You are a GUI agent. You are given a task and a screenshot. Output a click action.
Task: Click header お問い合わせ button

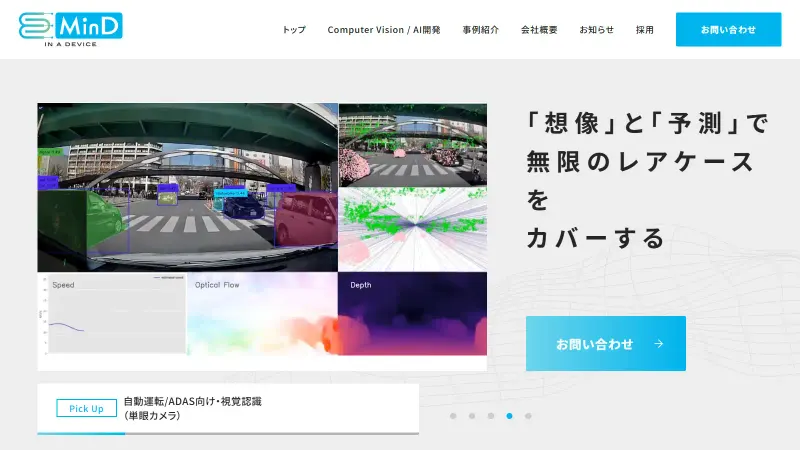[x=728, y=30]
